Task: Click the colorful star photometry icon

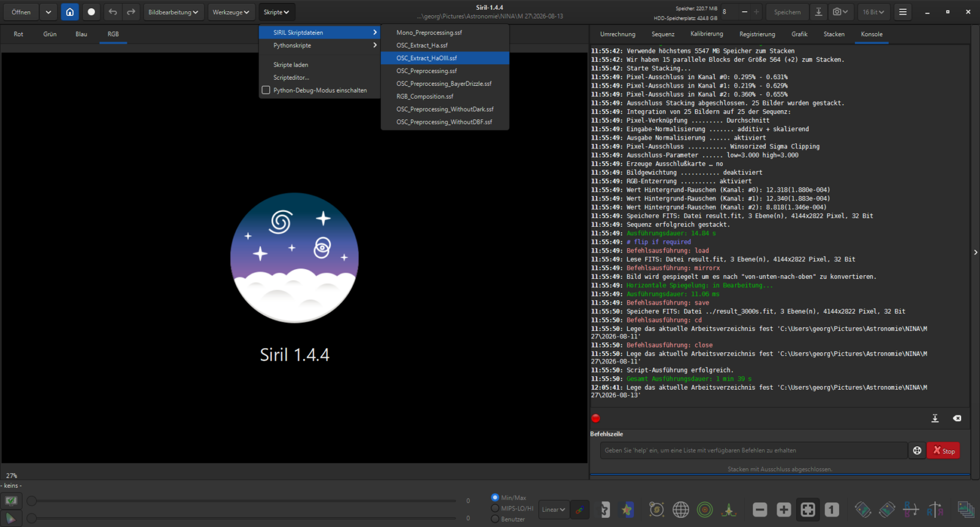Action: [627, 509]
